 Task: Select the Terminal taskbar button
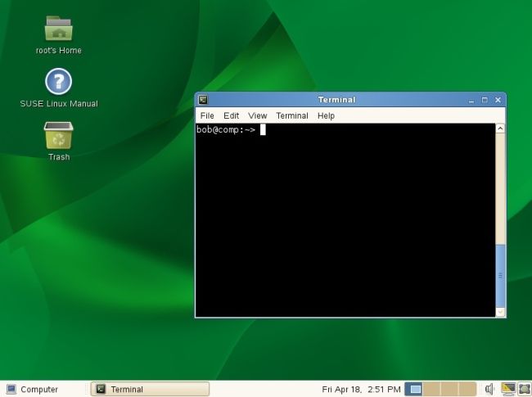click(x=150, y=389)
